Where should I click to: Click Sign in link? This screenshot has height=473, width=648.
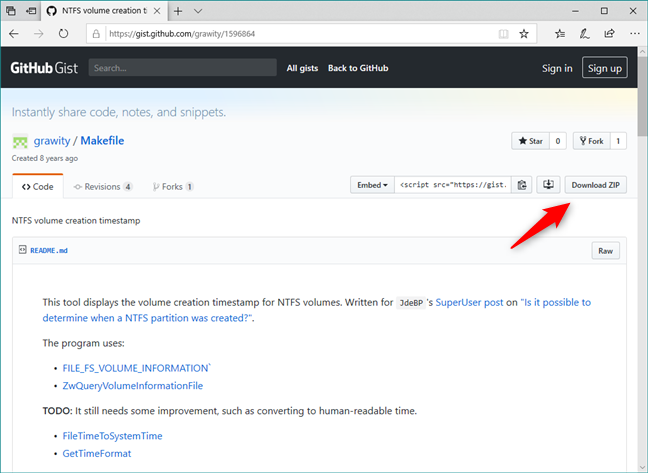point(557,68)
